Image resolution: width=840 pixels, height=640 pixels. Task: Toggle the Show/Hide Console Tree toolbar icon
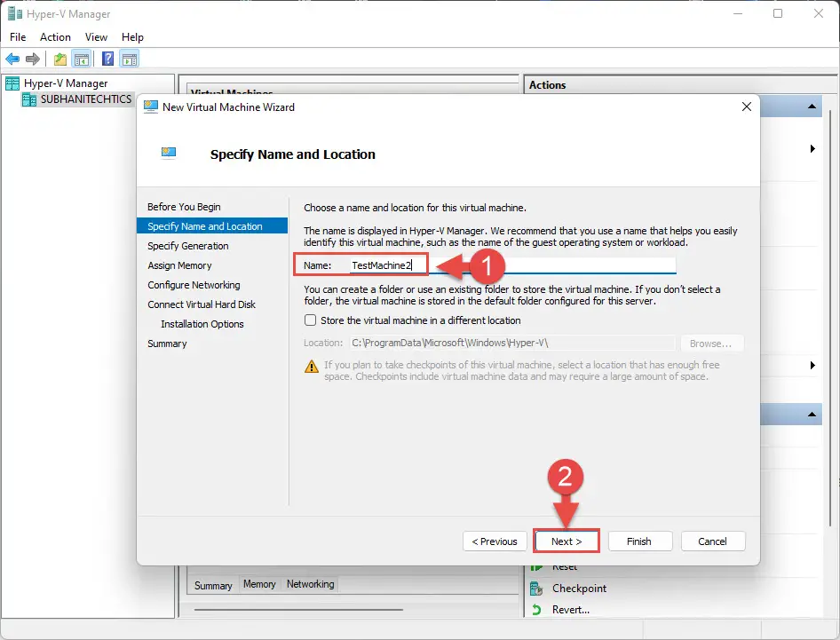[82, 59]
